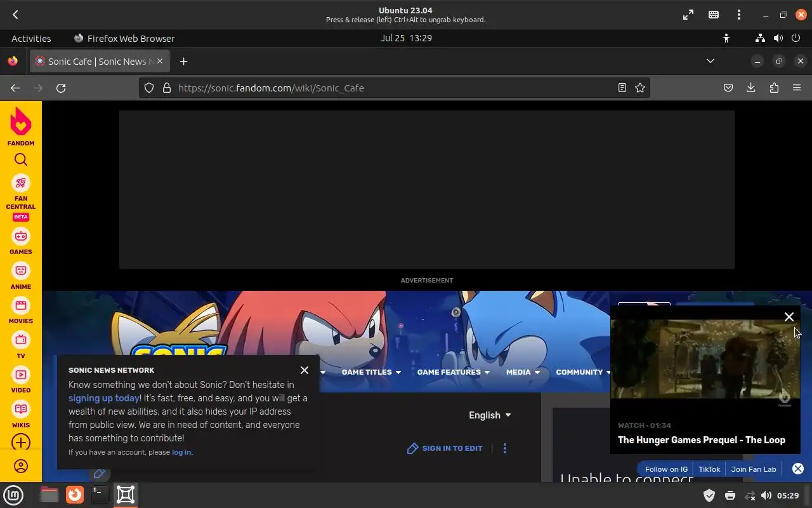Viewport: 812px width, 508px height.
Task: List all tabs dropdown in Firefox
Action: 710,61
